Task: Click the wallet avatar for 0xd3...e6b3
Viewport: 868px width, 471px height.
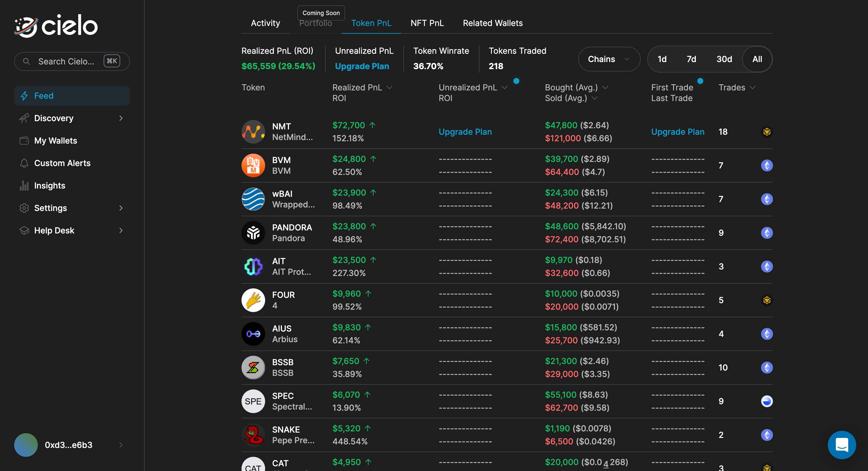Action: coord(26,445)
